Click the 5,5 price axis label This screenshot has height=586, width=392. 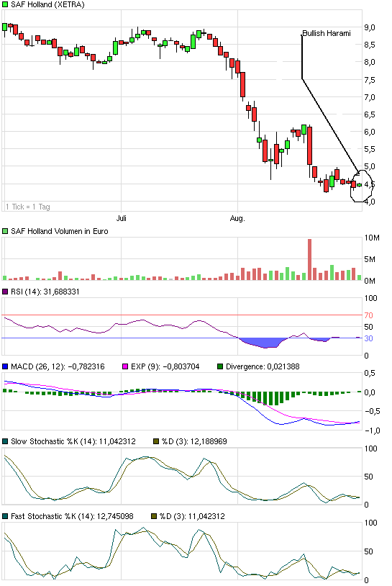(370, 150)
